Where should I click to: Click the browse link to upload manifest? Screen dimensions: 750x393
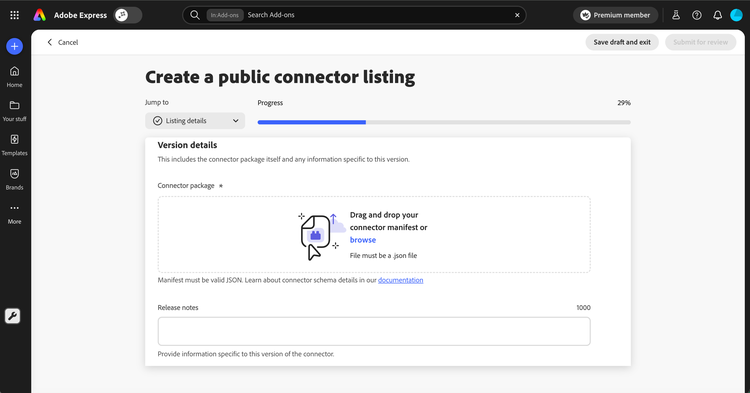pyautogui.click(x=363, y=240)
